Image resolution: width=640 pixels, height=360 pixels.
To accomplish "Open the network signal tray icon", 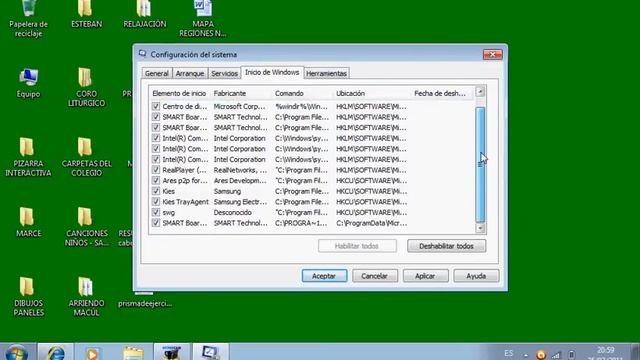I will [556, 355].
